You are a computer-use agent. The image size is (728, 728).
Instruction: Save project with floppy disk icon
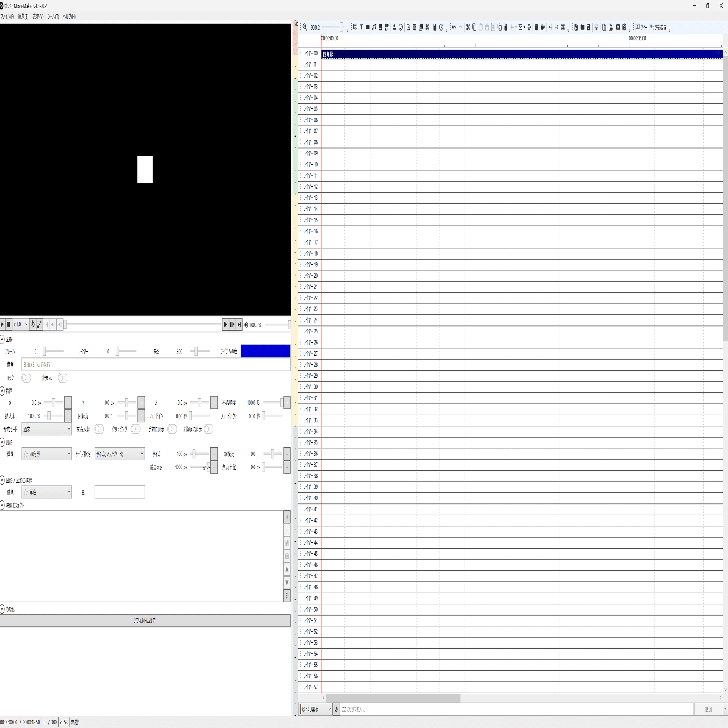(589, 27)
